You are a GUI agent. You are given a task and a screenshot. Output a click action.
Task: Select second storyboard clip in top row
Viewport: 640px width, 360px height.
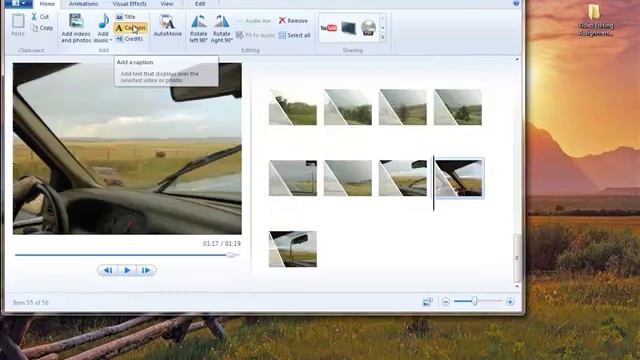348,107
